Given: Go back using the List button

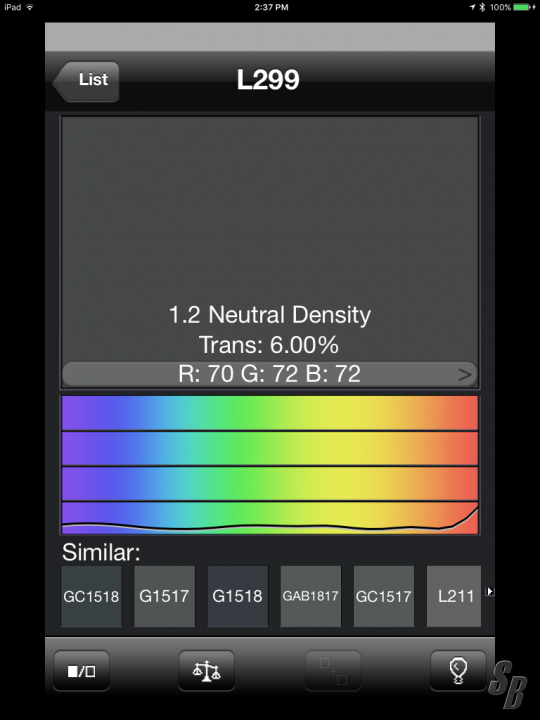Looking at the screenshot, I should coord(86,81).
